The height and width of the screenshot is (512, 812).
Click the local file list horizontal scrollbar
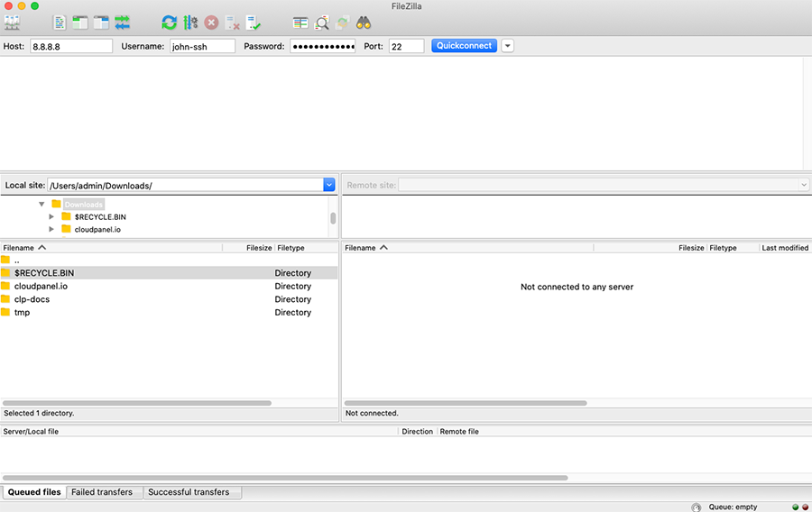coord(137,403)
